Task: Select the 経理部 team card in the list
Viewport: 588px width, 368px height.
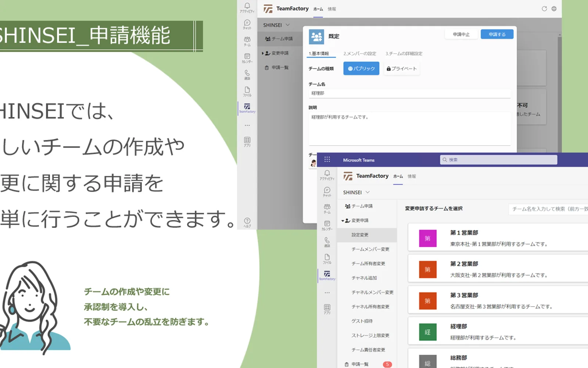Action: coord(498,332)
